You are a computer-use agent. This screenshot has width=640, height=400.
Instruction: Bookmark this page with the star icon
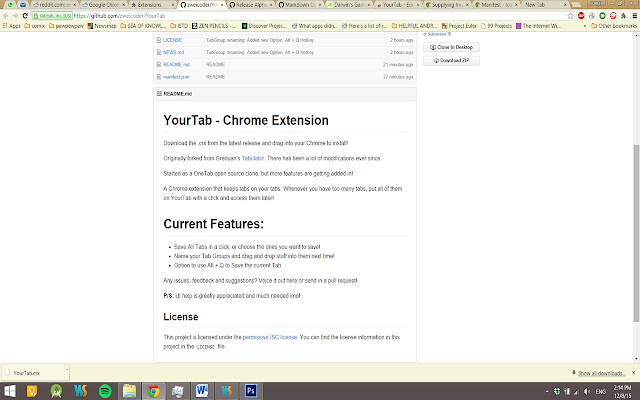[570, 16]
